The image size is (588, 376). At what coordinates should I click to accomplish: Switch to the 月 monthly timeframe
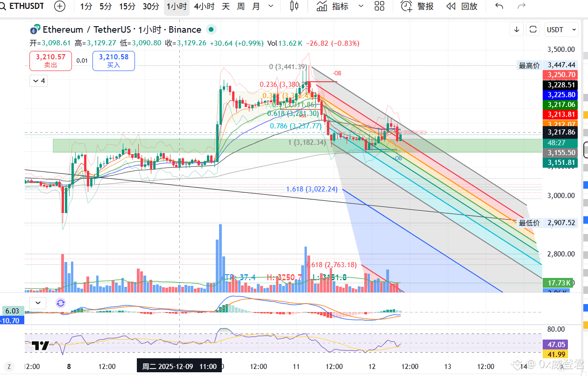click(256, 6)
